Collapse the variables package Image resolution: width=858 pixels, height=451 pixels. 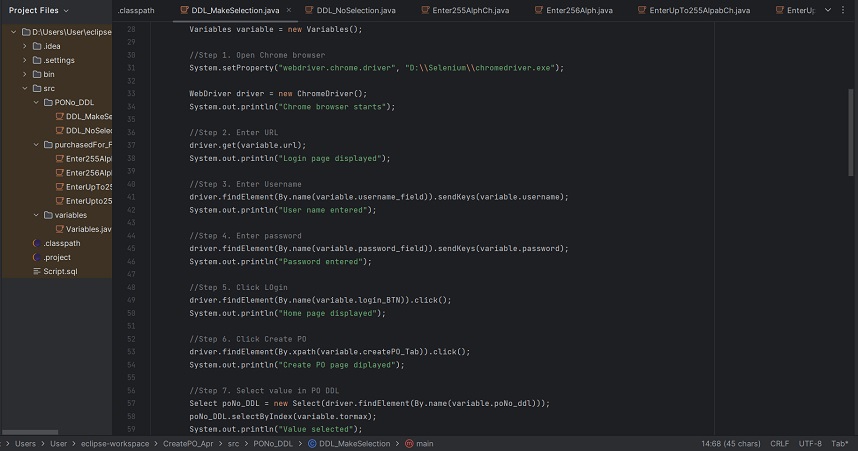point(36,215)
